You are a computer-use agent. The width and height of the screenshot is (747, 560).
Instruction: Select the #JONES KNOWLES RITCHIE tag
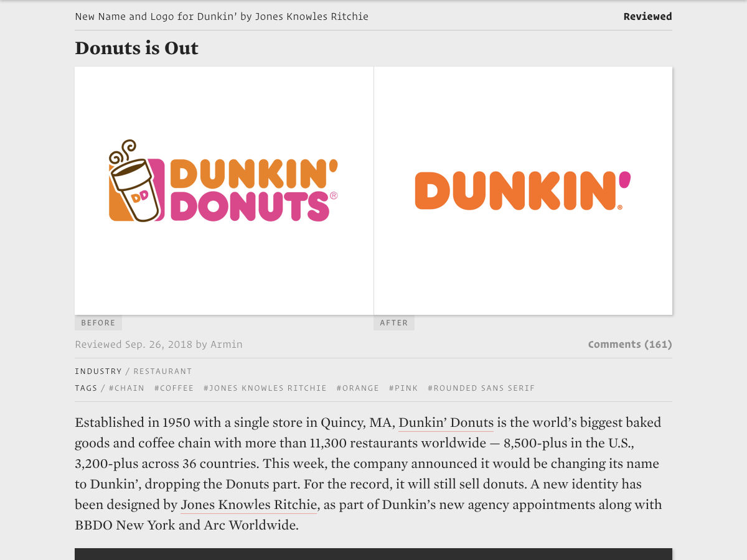[x=265, y=388]
